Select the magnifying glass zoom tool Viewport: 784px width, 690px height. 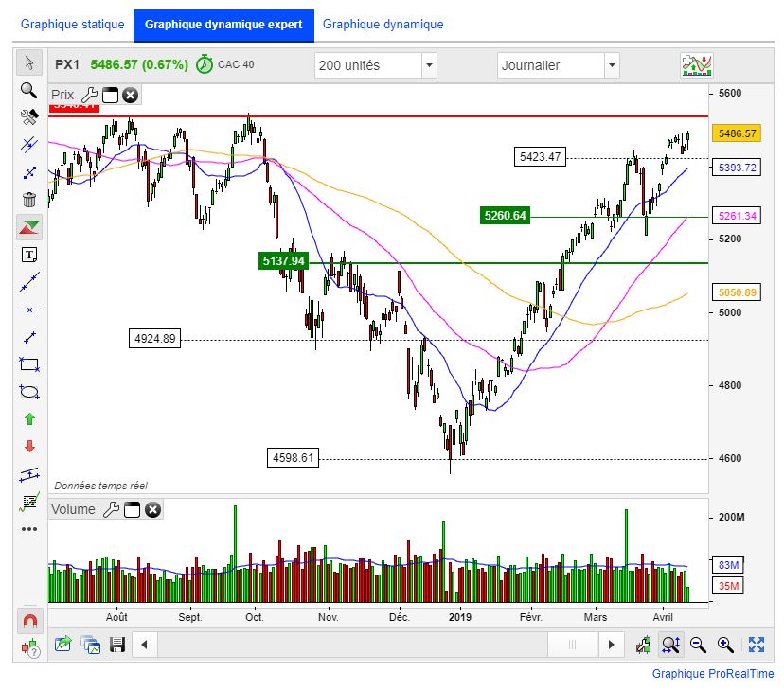pos(29,90)
